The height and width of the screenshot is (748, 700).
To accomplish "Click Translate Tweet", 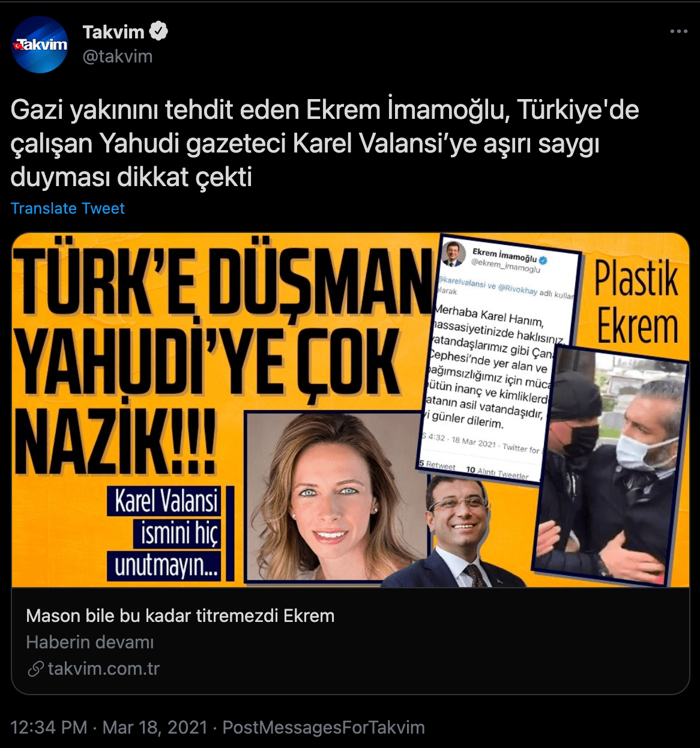I will 68,208.
